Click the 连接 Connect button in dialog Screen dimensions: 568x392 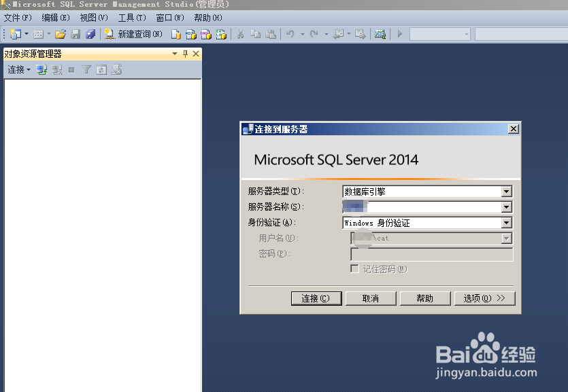click(316, 298)
